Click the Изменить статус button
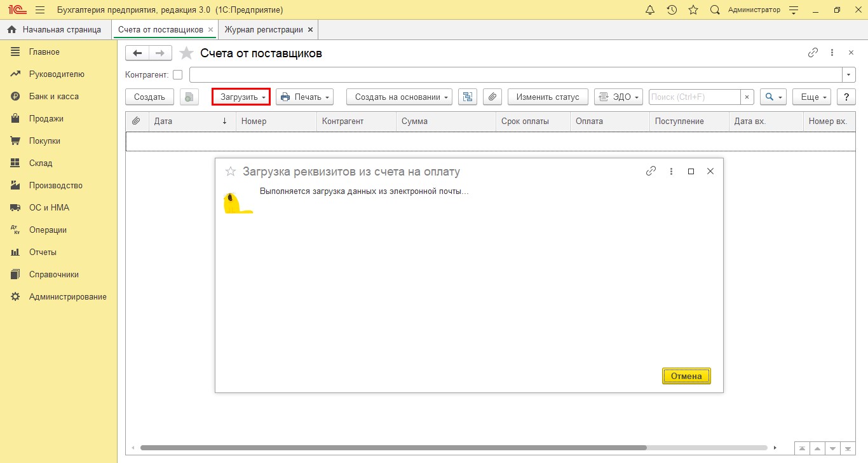Image resolution: width=868 pixels, height=463 pixels. (x=548, y=97)
